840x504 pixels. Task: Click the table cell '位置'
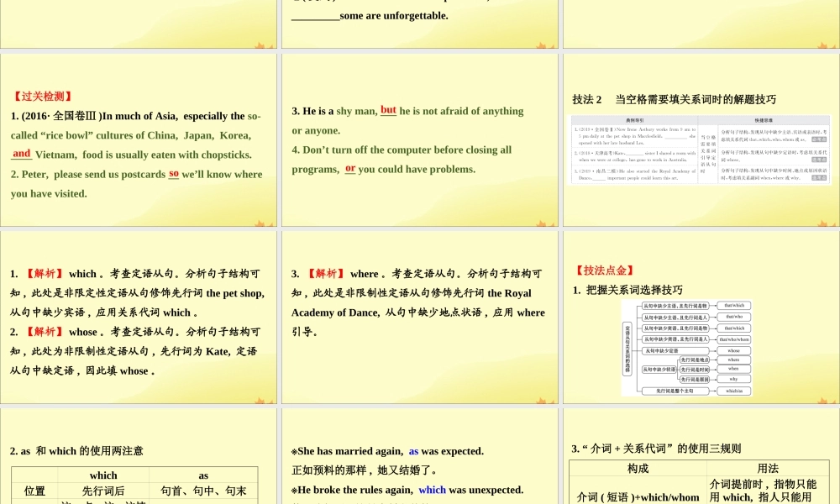[x=34, y=491]
